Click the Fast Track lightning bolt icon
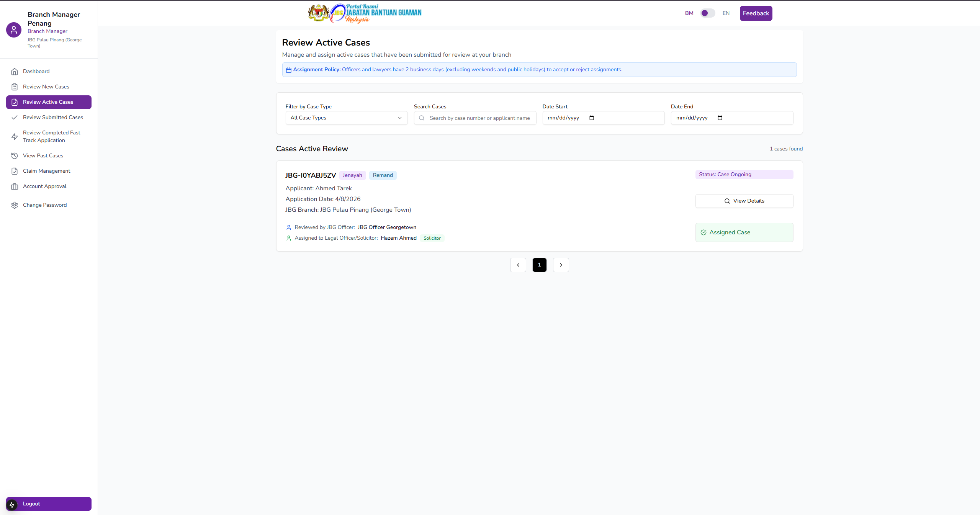The height and width of the screenshot is (515, 980). tap(15, 137)
